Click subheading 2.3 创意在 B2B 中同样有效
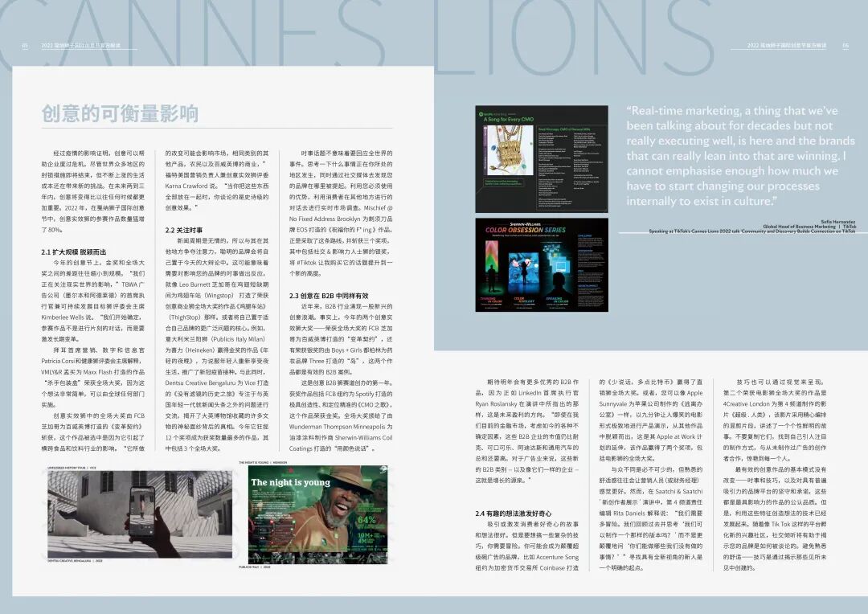Viewport: 868px width, 614px height. tap(328, 296)
